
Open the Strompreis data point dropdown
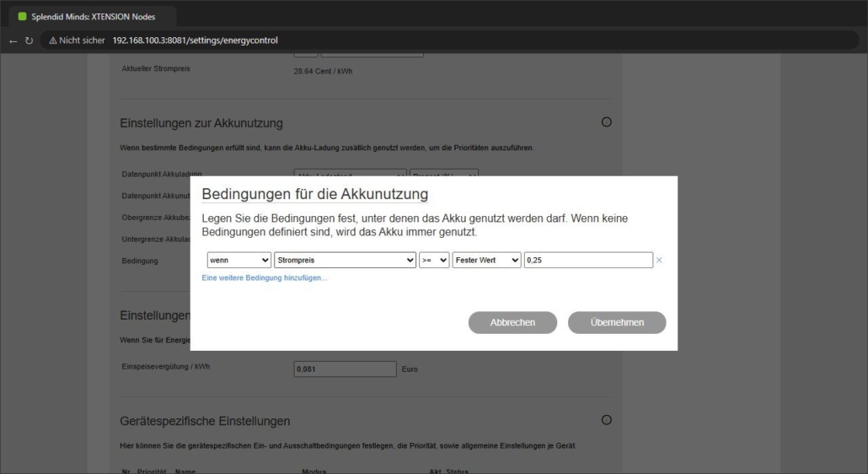(x=345, y=261)
